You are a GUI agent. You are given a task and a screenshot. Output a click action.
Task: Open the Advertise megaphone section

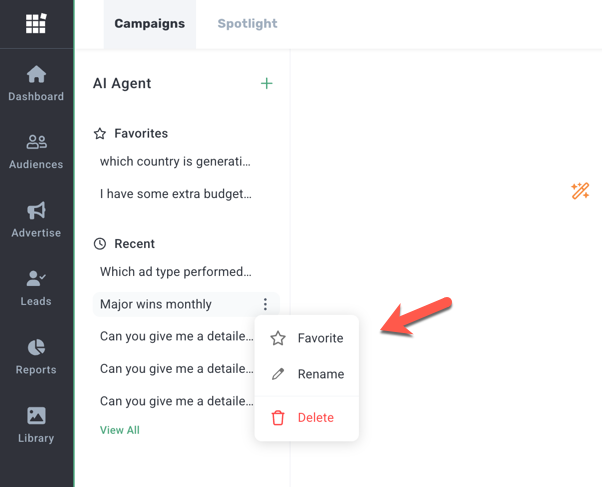click(x=36, y=220)
